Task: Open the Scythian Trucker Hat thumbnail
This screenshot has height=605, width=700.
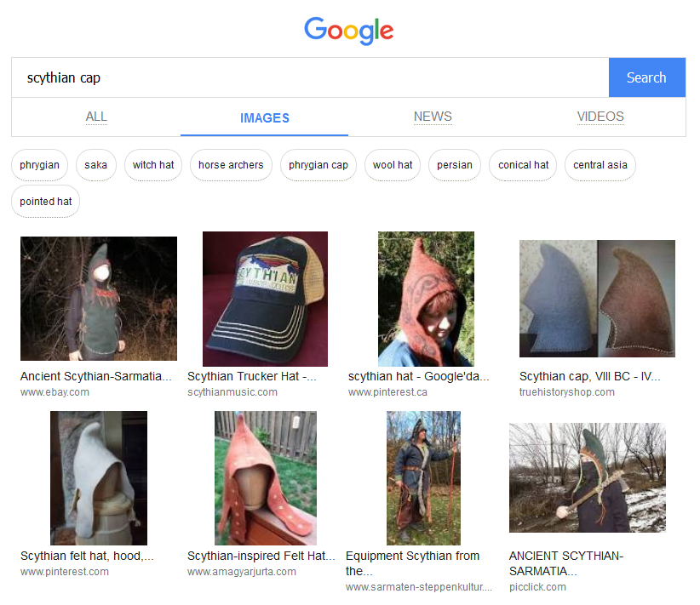Action: point(265,299)
